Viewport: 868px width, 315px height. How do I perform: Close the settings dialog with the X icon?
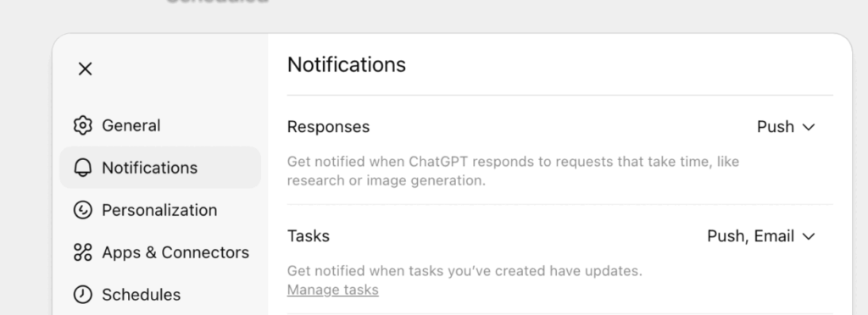coord(86,69)
